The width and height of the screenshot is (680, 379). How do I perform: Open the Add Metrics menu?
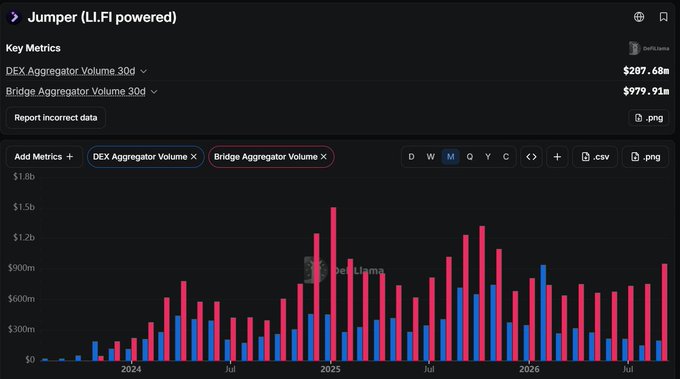(44, 157)
